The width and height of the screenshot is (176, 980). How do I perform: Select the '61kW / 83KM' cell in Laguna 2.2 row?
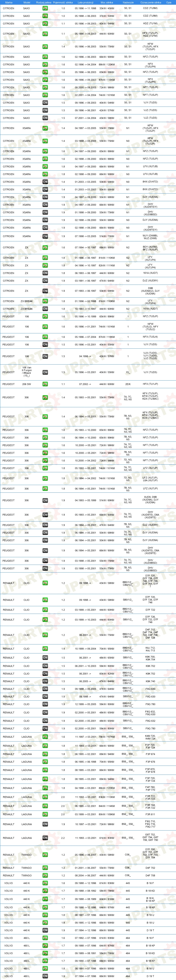[107, 838]
